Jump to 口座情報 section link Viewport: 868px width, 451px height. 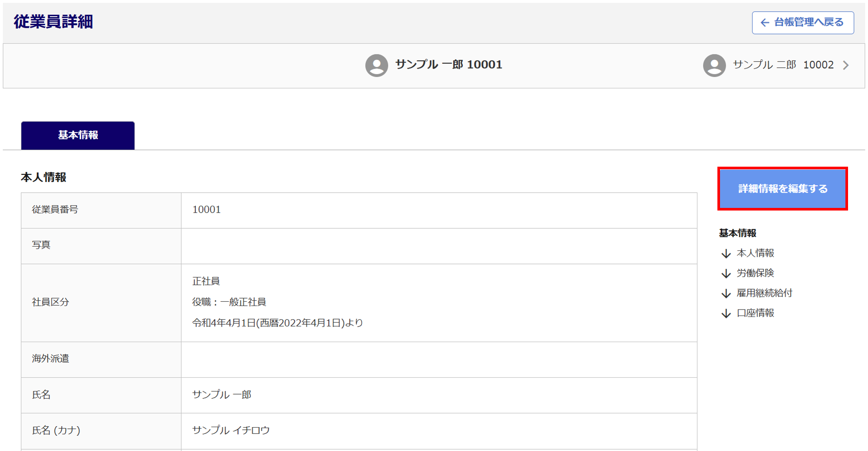[755, 313]
